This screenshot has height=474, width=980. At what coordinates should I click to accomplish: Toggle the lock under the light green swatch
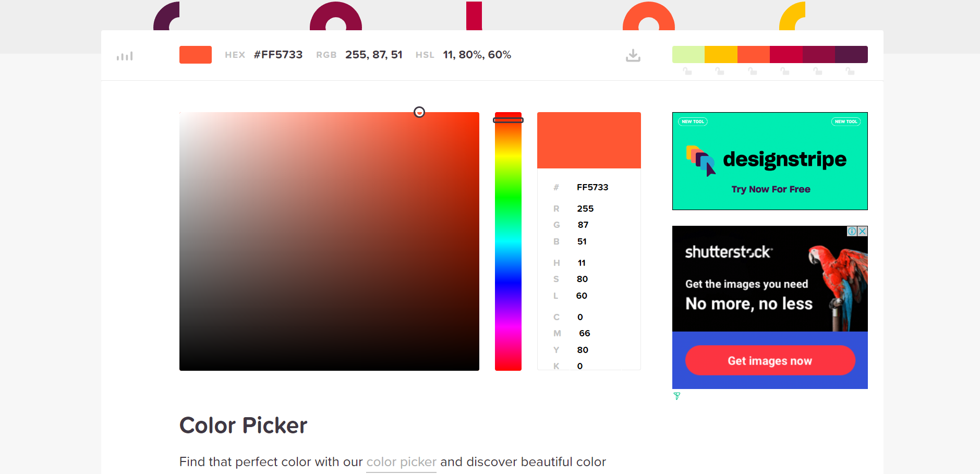coord(687,71)
